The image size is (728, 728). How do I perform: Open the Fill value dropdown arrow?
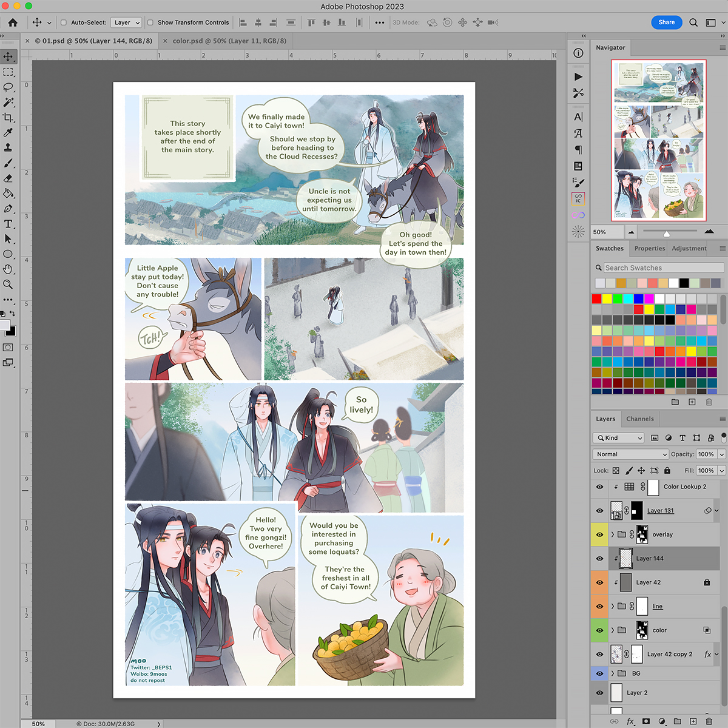722,470
